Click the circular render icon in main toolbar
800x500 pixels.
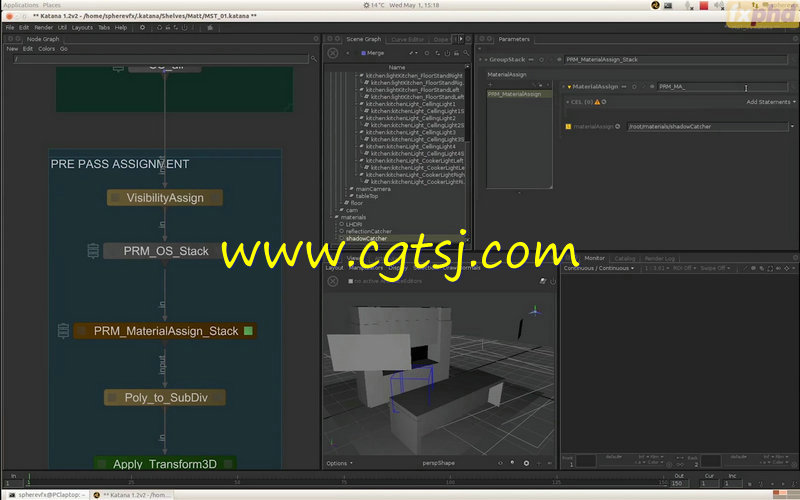159,28
